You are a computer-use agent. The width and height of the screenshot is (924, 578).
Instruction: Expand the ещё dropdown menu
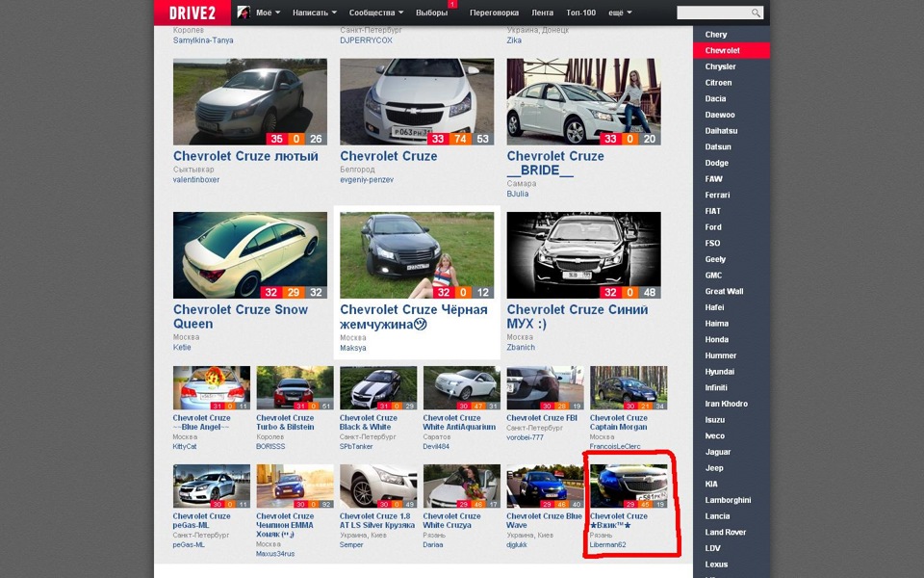coord(620,13)
